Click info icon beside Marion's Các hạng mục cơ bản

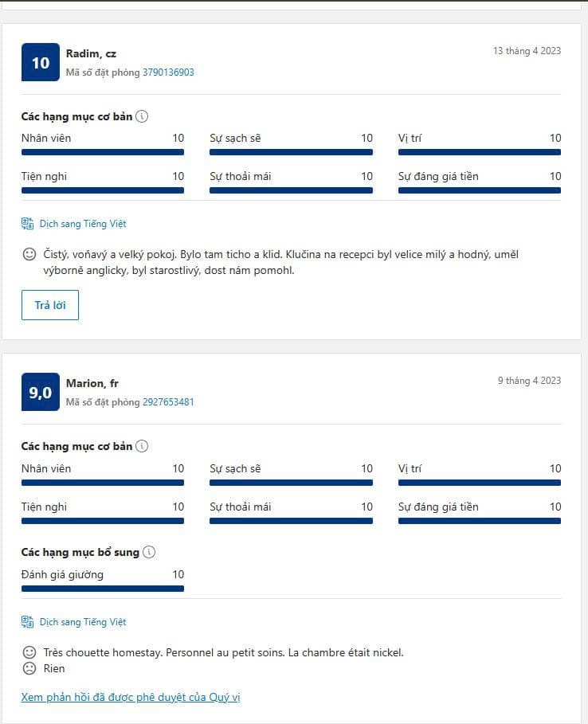coord(142,447)
